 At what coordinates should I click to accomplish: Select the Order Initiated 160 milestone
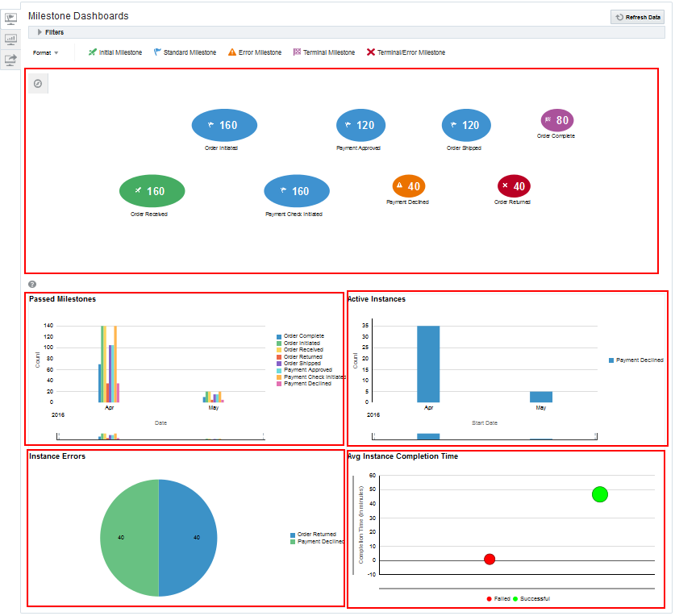coord(224,125)
